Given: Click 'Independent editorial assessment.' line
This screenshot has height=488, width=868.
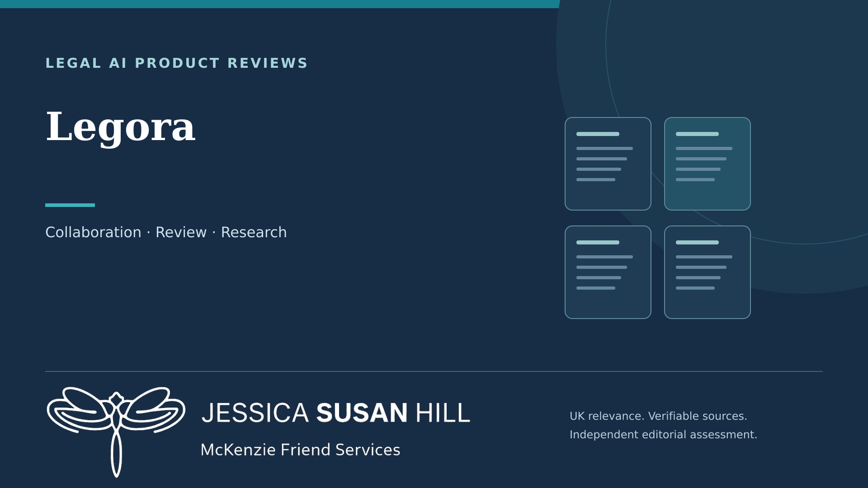Looking at the screenshot, I should (x=663, y=435).
